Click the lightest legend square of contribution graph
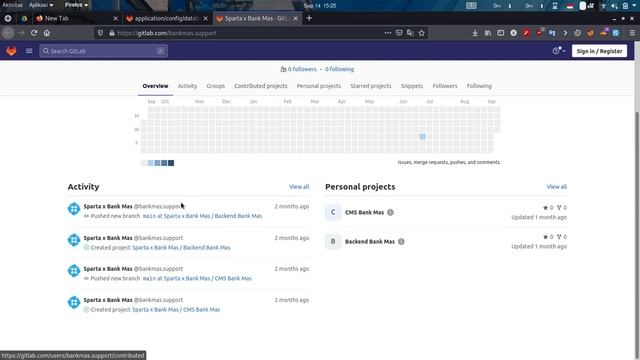Screen dimensions: 640x360 (144, 163)
